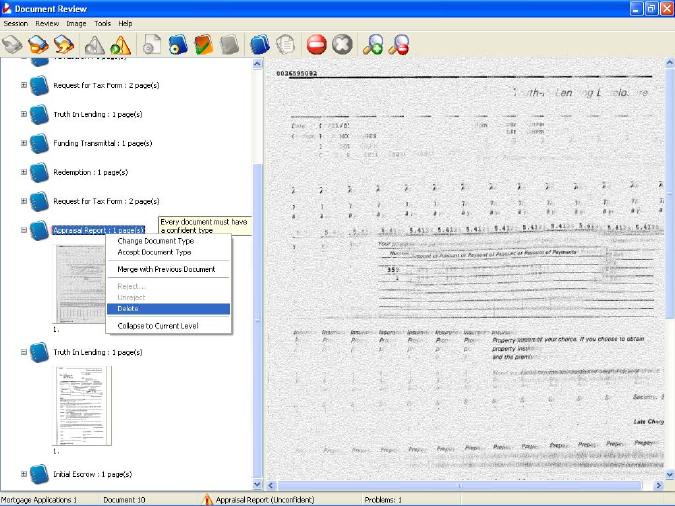
Task: Click the blue stacked documents toolbar icon
Action: [x=259, y=44]
